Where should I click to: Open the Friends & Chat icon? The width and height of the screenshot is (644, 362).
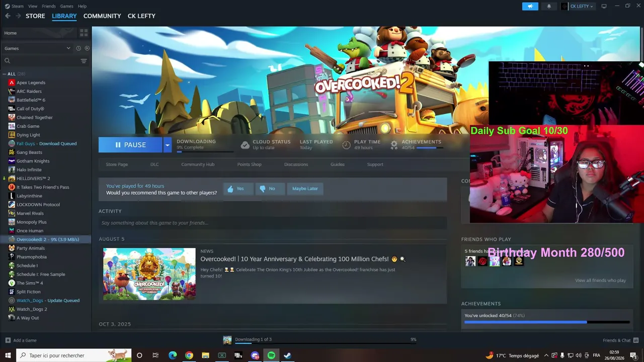coord(636,340)
